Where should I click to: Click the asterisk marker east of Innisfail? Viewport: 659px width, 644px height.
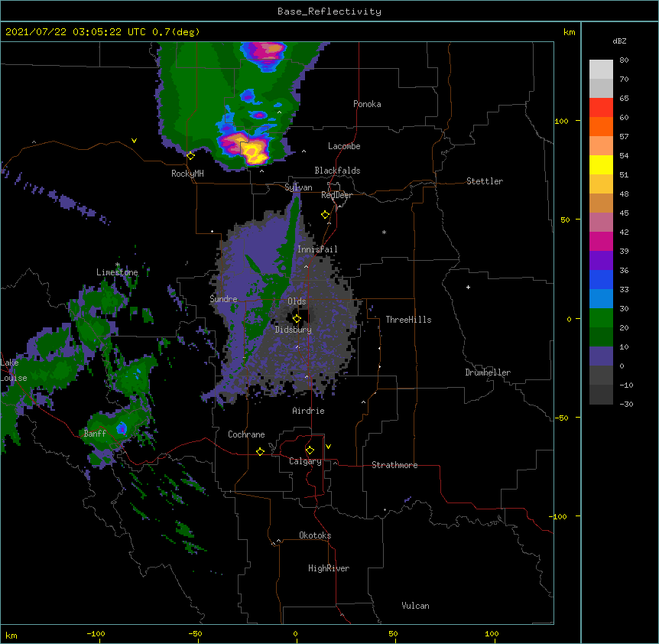coord(384,232)
